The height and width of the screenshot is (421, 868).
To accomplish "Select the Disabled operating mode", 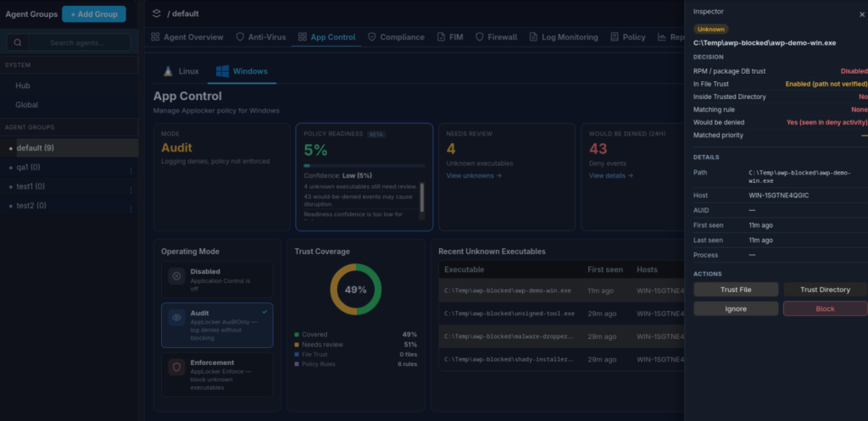I will point(217,280).
